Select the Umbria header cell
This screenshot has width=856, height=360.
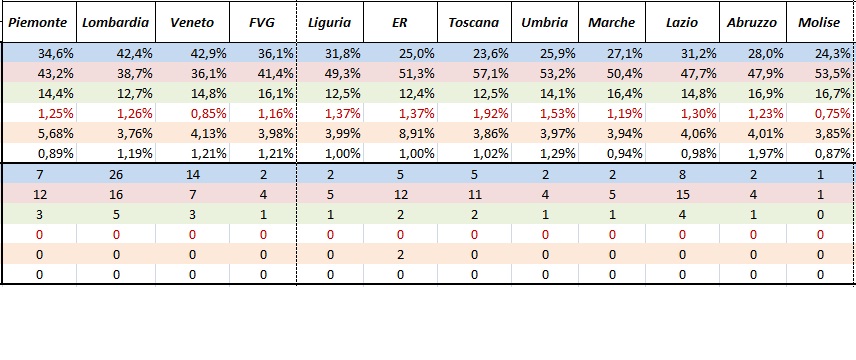tap(545, 22)
